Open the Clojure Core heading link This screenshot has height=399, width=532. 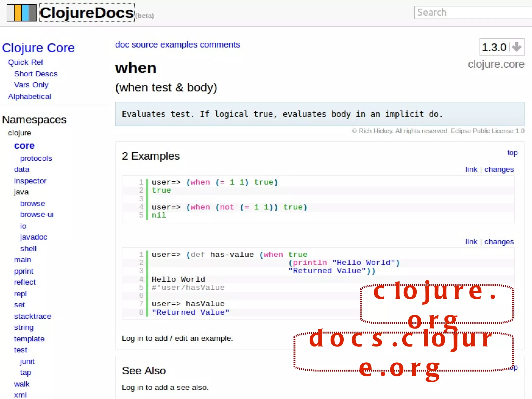click(38, 48)
